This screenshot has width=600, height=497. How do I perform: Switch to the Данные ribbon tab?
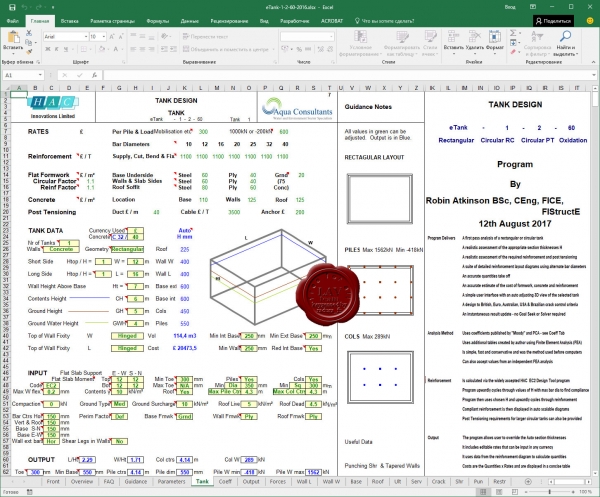[189, 21]
